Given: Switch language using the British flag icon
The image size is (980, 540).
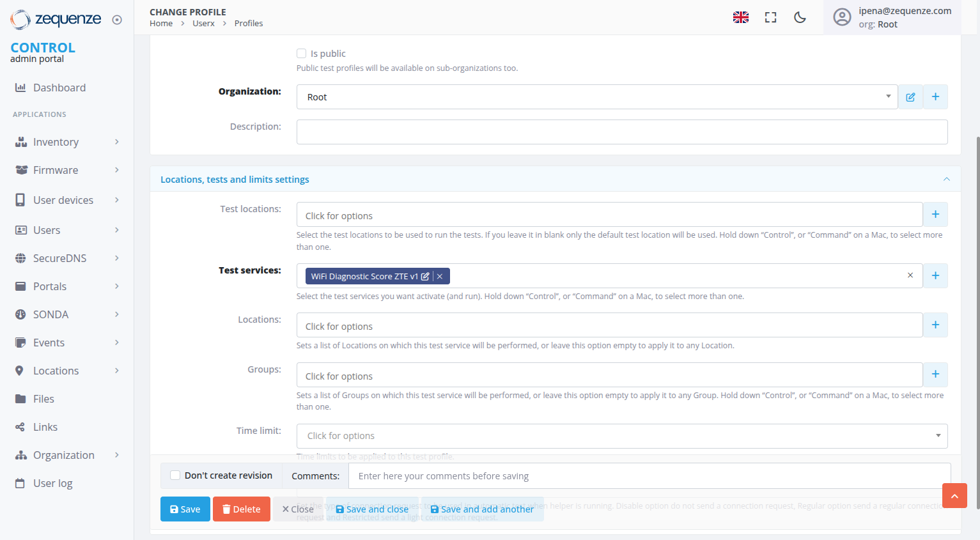Looking at the screenshot, I should tap(740, 17).
